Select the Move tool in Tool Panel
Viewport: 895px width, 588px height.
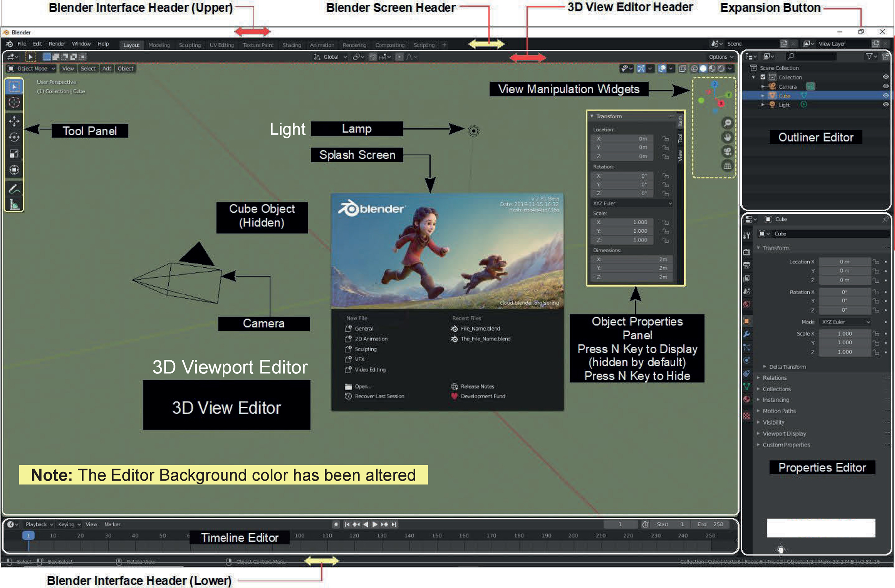coord(14,121)
